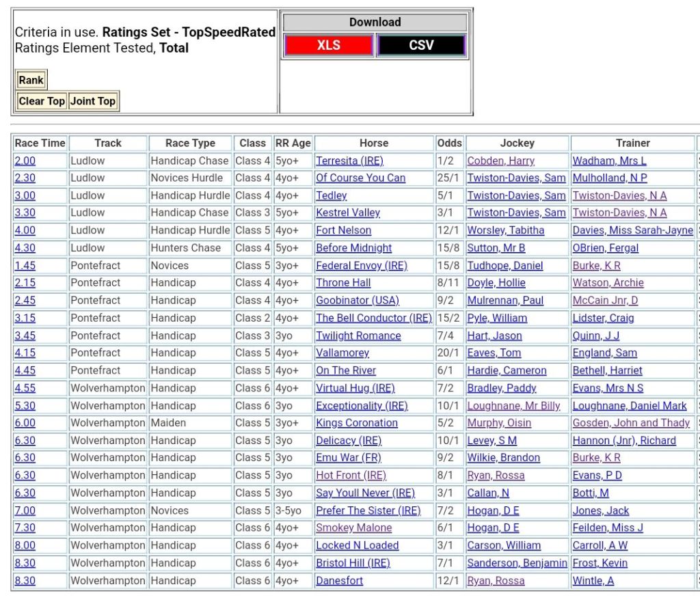Select horse Kestrel Valley
Image resolution: width=700 pixels, height=602 pixels.
coord(348,213)
